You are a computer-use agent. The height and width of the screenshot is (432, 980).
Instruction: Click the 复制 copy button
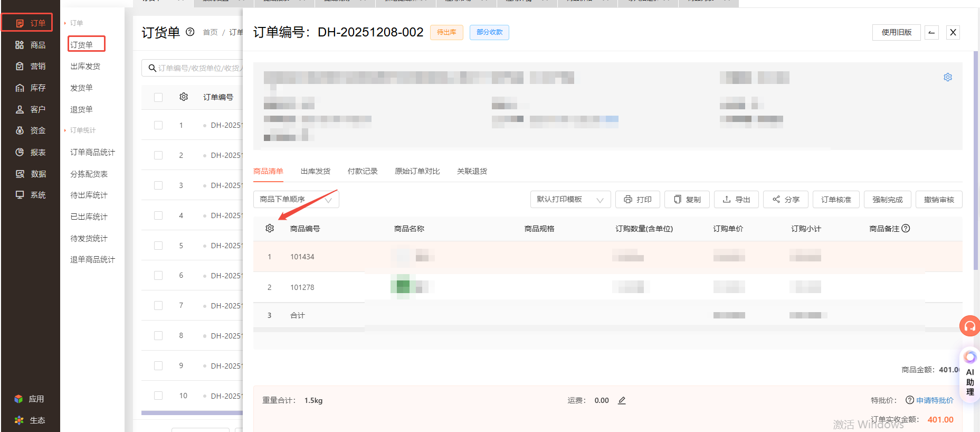point(687,200)
